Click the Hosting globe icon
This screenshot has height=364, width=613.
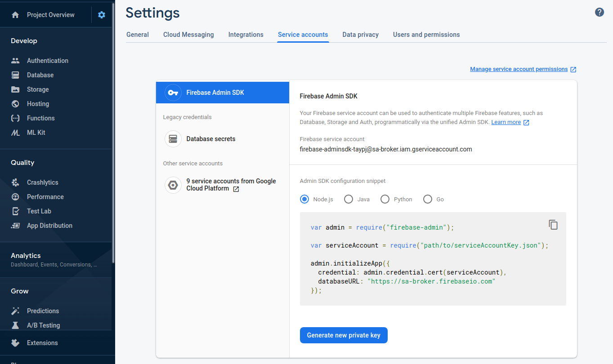(15, 104)
